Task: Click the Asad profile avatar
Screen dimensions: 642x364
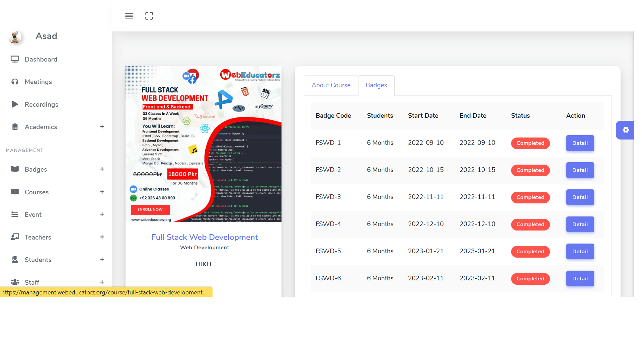Action: click(x=15, y=36)
